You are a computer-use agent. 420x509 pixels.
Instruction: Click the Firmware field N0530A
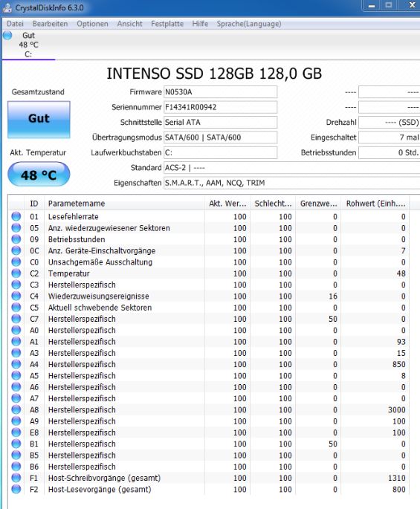click(x=220, y=92)
